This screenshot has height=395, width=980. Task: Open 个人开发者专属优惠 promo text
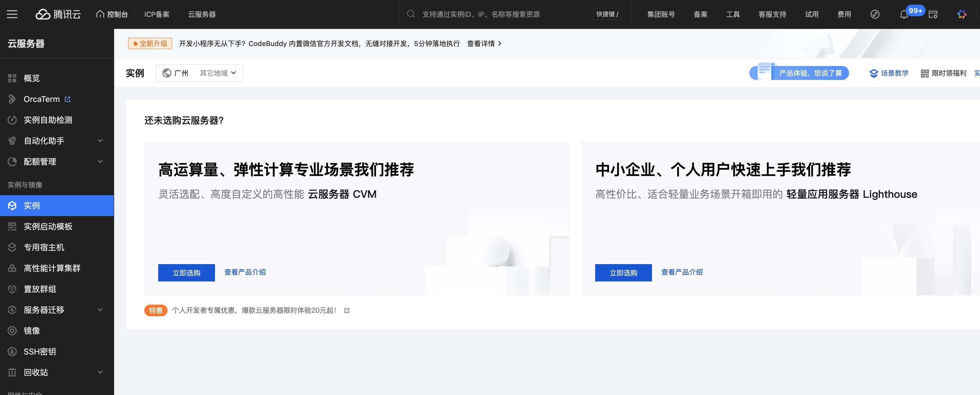254,311
